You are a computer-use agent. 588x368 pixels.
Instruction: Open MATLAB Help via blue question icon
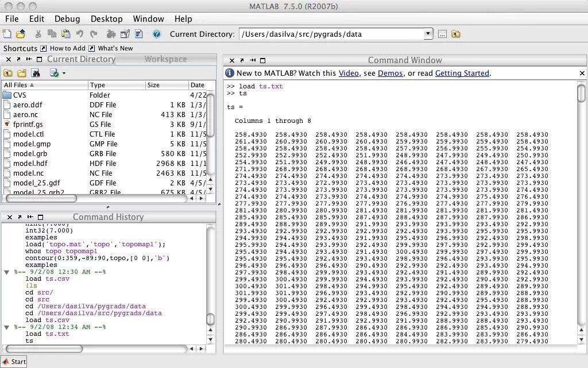point(157,34)
